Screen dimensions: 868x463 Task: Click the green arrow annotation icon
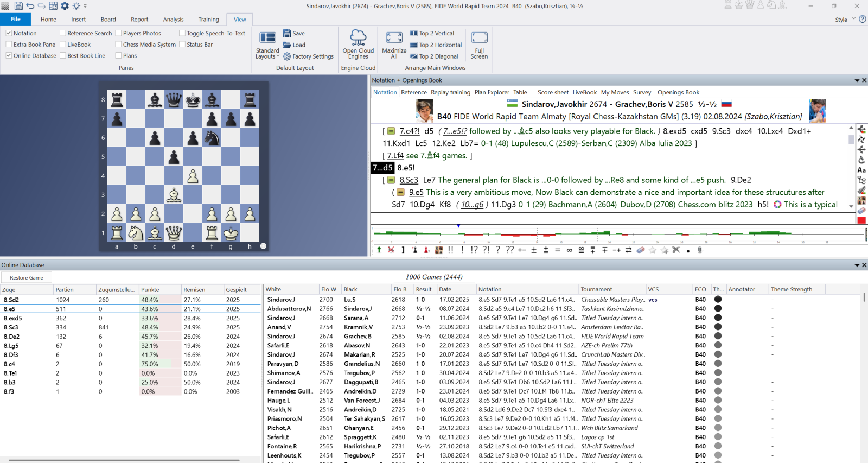379,250
